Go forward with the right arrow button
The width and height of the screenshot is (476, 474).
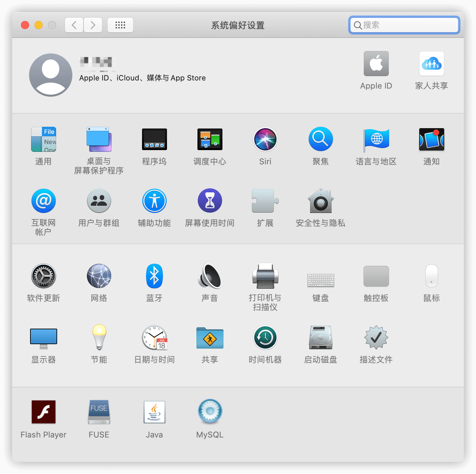click(93, 25)
